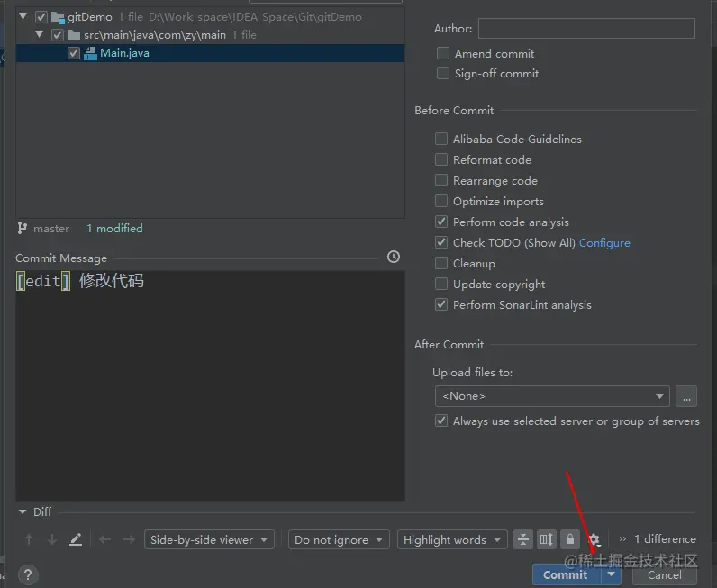Collapse the gitDemo tree node
The image size is (717, 588).
point(23,16)
